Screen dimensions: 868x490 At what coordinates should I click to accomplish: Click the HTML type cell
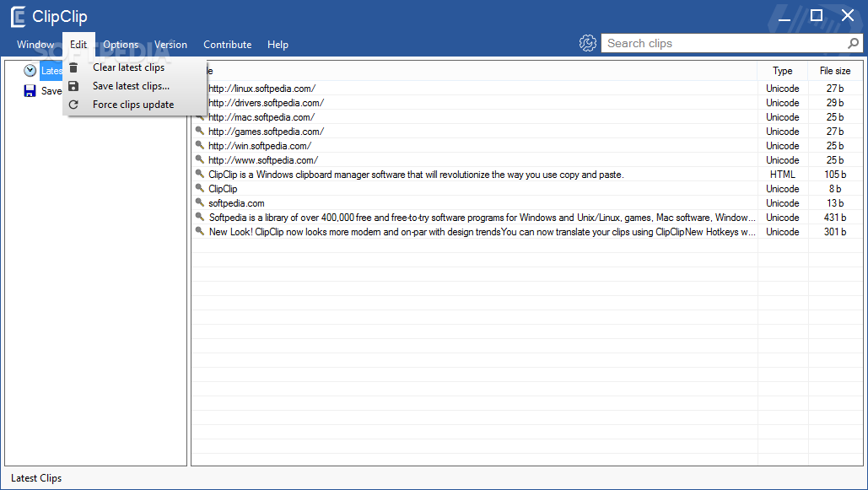tap(782, 175)
